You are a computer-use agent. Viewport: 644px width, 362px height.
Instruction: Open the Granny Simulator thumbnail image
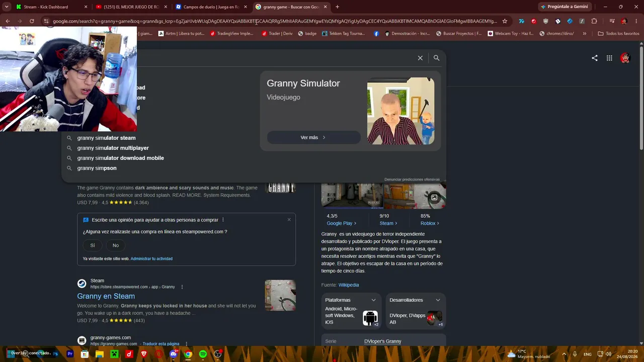pyautogui.click(x=400, y=111)
